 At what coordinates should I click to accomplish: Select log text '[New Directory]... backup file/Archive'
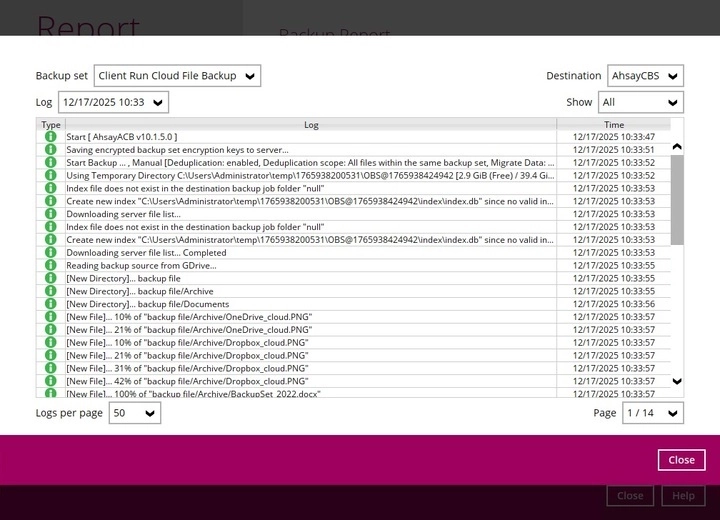pyautogui.click(x=140, y=291)
